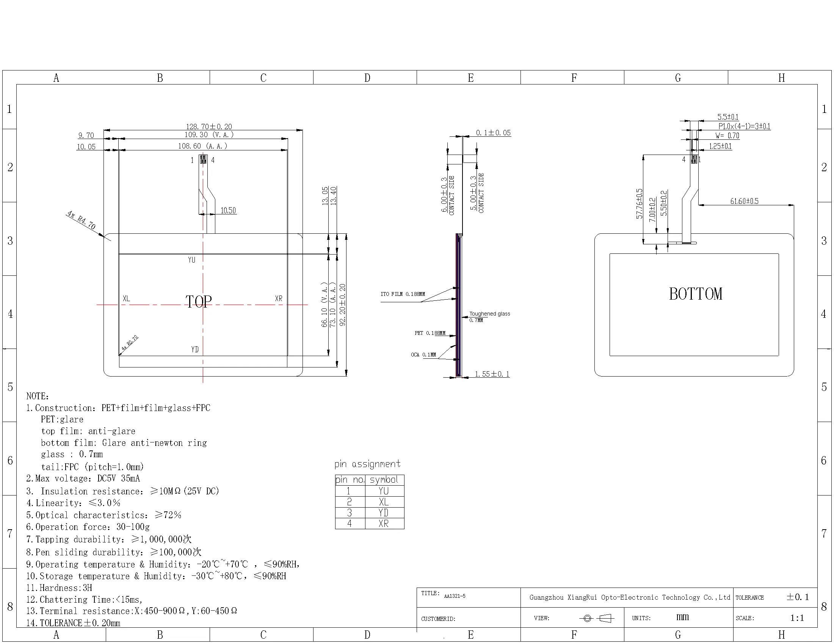Click note 2 Max voltage DC5V 35mA
This screenshot has height=644, width=834.
click(x=83, y=478)
